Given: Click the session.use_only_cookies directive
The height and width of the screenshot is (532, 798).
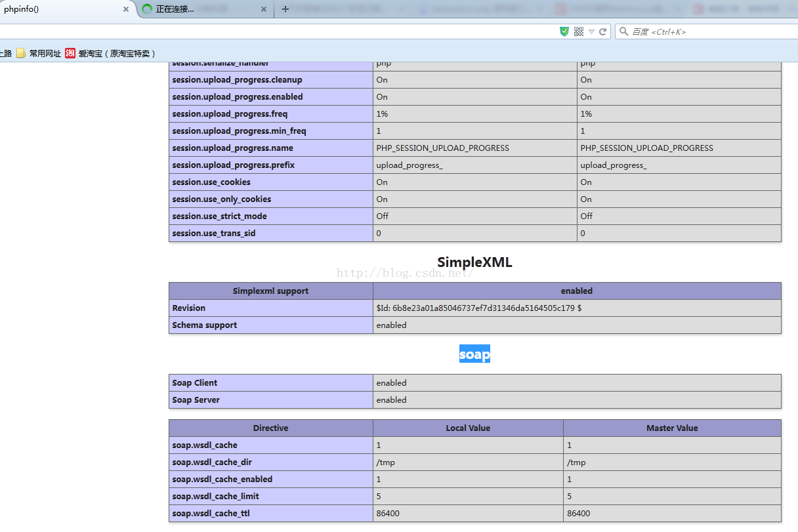Looking at the screenshot, I should pos(221,199).
